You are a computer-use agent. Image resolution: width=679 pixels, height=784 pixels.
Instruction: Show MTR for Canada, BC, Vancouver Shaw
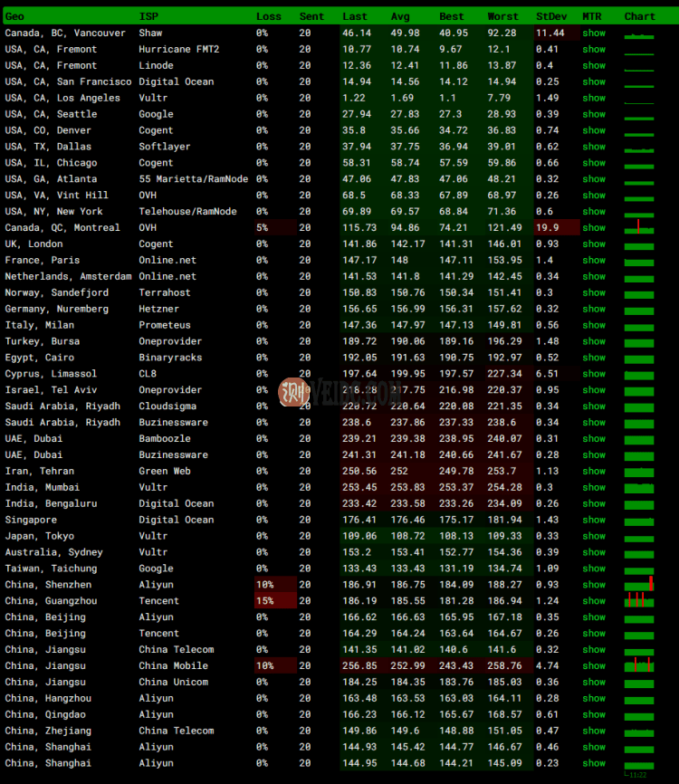click(594, 33)
